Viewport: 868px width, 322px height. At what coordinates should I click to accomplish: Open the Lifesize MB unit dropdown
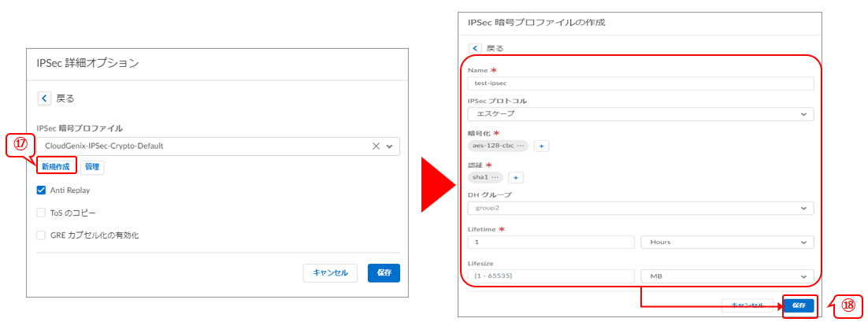(727, 276)
